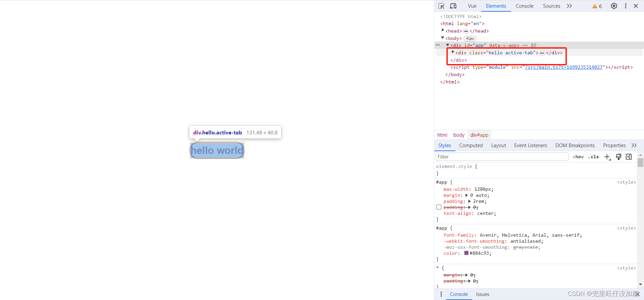Open the DevTools settings gear
This screenshot has height=300, width=644.
click(614, 6)
